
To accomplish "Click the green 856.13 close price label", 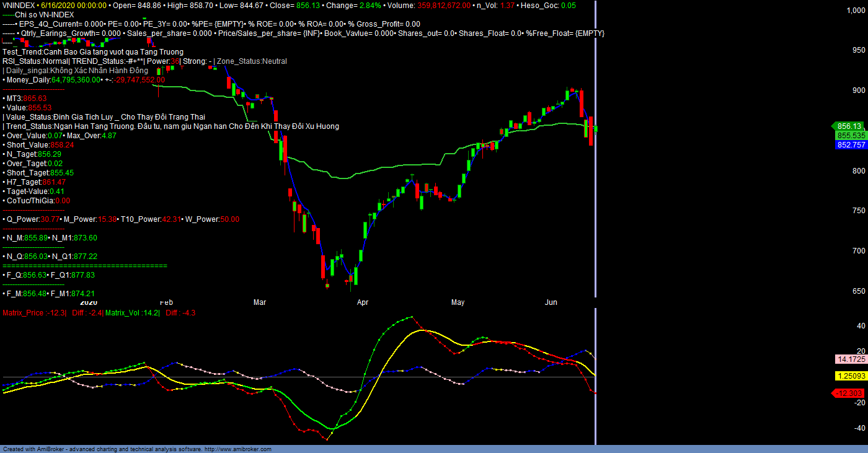I will (849, 126).
